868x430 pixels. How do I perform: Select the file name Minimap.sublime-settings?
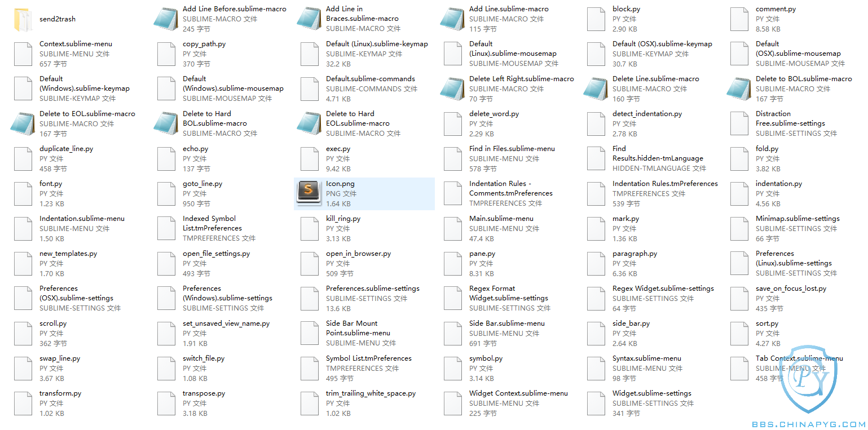click(x=797, y=219)
